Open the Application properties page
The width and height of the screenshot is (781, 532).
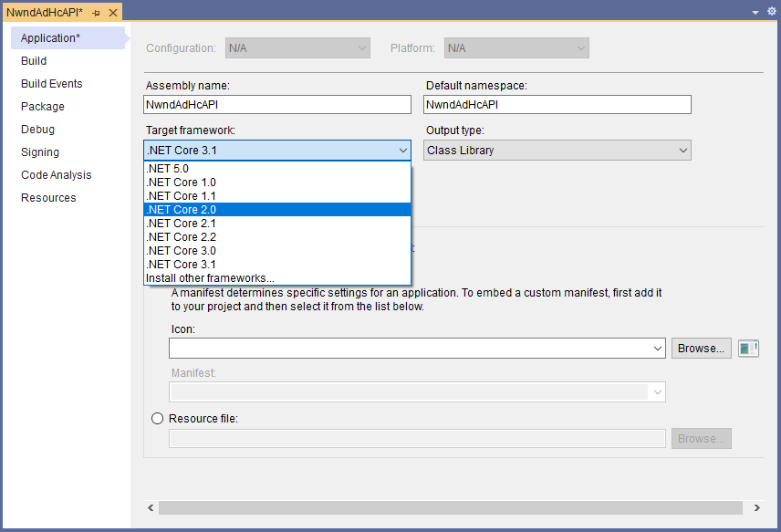click(x=68, y=37)
